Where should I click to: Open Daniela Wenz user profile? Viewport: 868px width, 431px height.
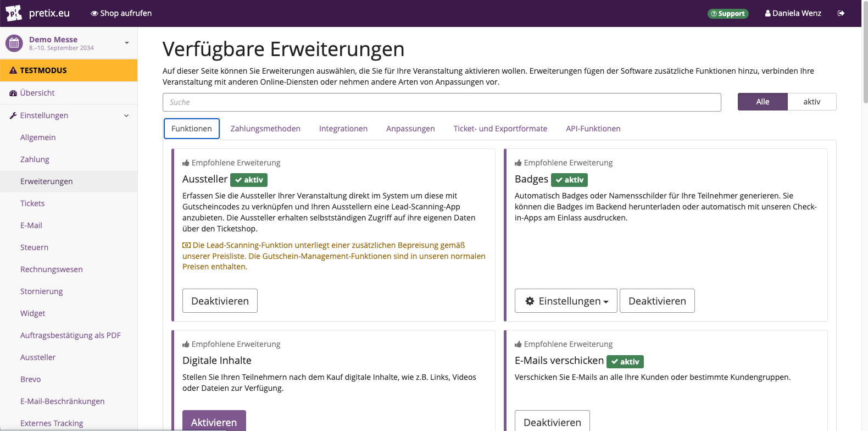point(793,13)
